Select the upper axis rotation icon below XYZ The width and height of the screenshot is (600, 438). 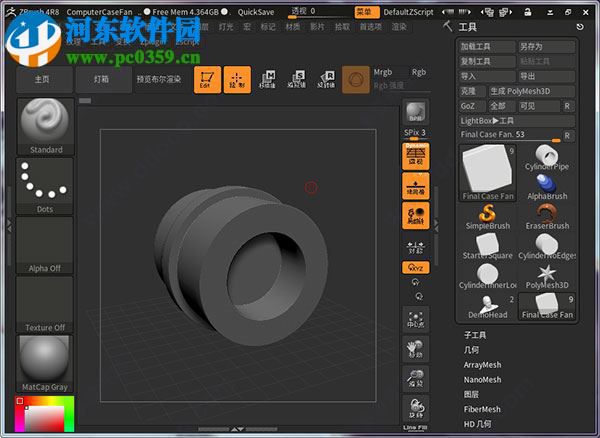(x=416, y=282)
